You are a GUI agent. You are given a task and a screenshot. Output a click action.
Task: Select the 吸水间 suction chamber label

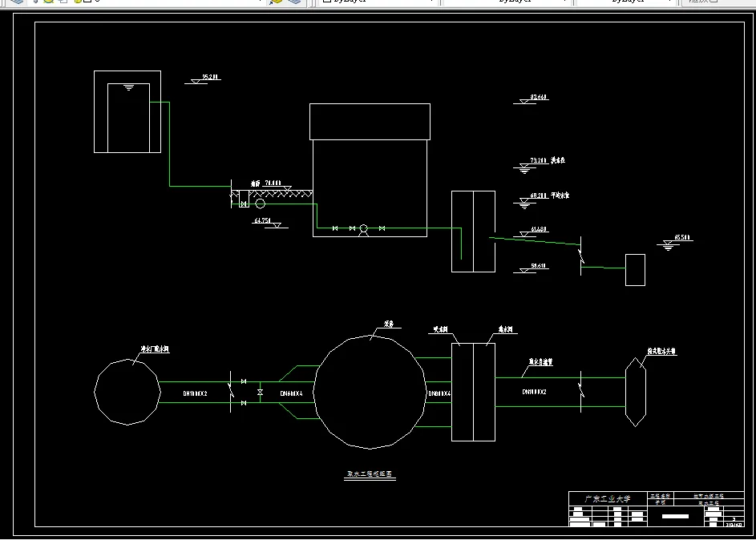coord(441,329)
